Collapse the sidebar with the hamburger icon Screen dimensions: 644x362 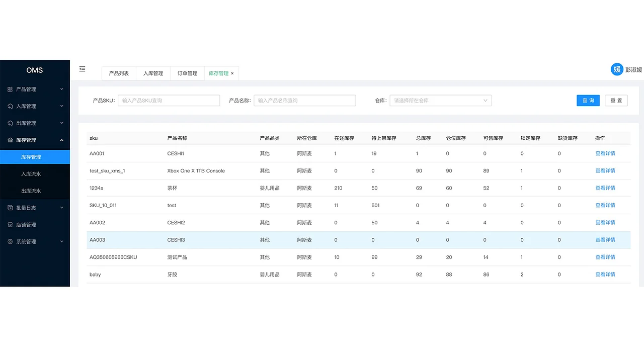tap(82, 69)
